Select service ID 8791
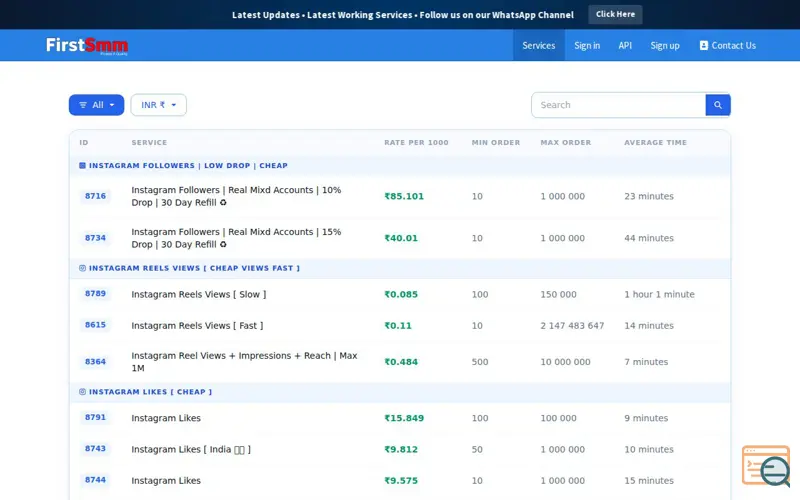Viewport: 800px width, 500px height. [95, 417]
